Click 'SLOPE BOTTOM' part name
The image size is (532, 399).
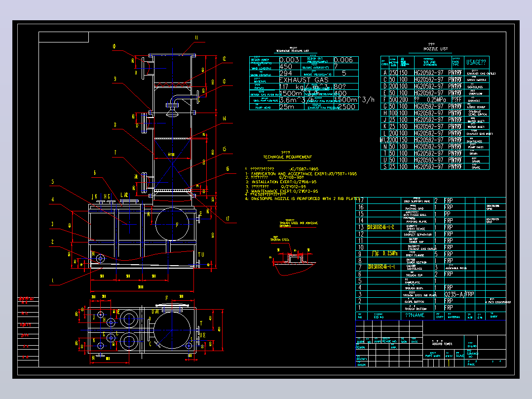click(x=414, y=302)
